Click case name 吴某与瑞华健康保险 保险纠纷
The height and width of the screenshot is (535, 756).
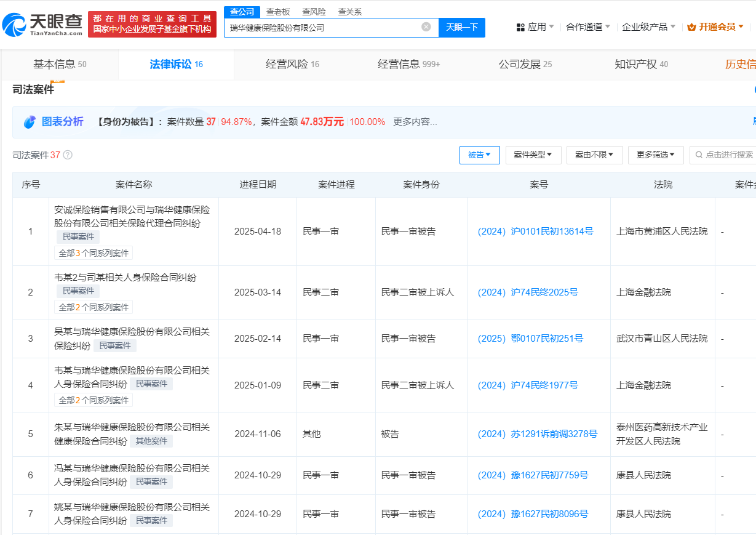click(x=132, y=339)
